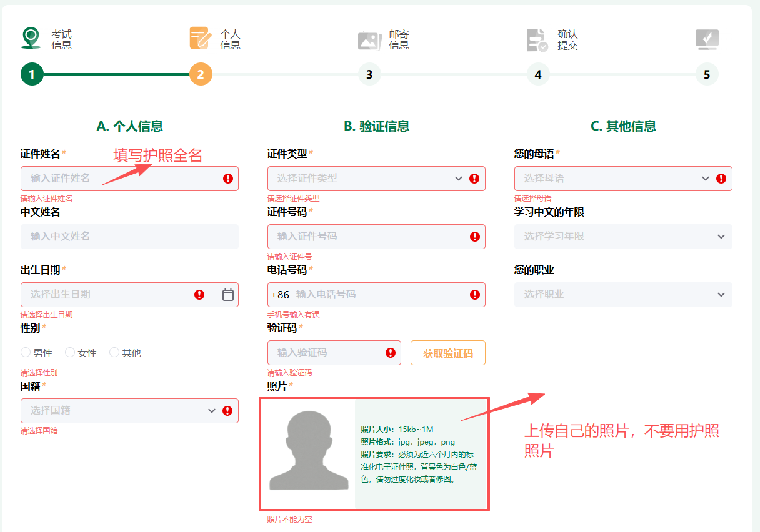Viewport: 760px width, 532px height.
Task: Click the error icon in 证件姓名 field
Action: (227, 179)
